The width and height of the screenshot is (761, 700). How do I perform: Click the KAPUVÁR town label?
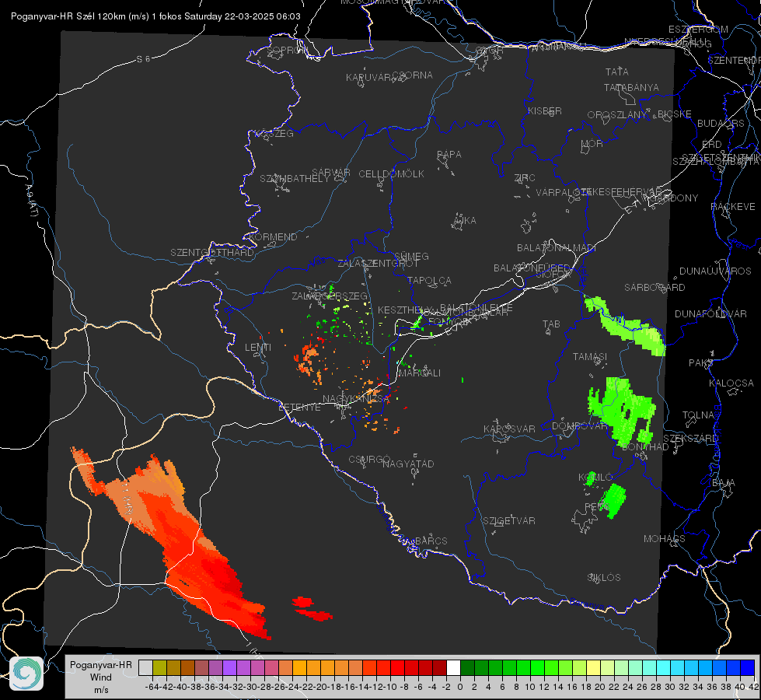click(x=368, y=78)
